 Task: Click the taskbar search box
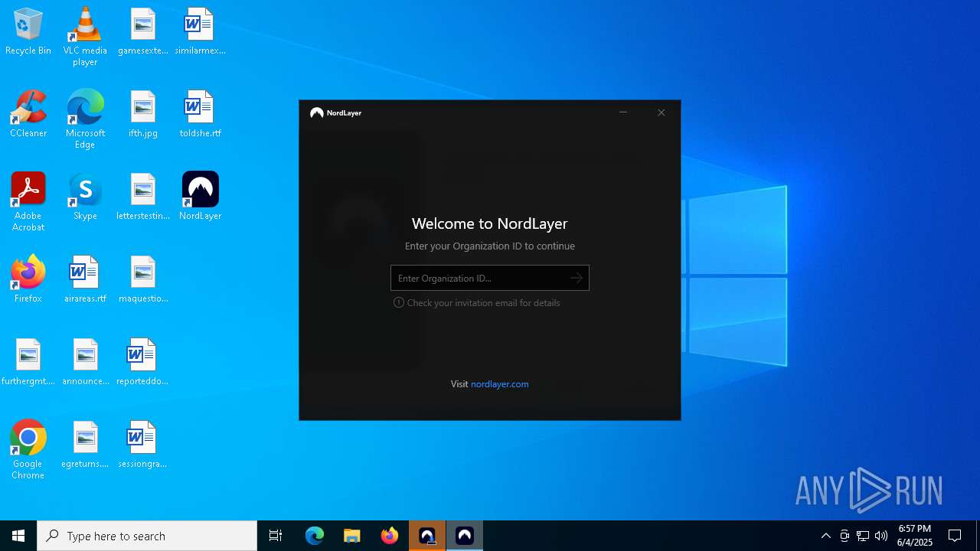[147, 536]
